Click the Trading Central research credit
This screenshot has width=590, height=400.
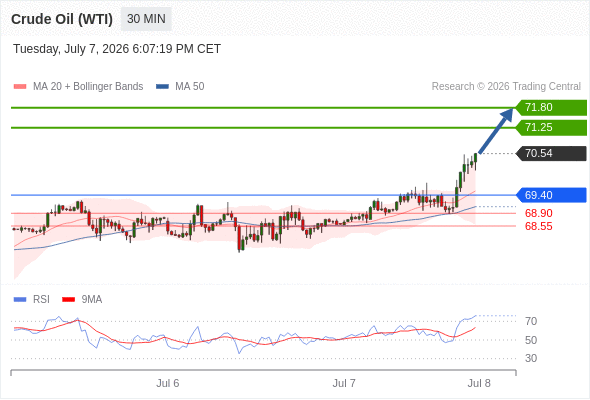tap(506, 87)
